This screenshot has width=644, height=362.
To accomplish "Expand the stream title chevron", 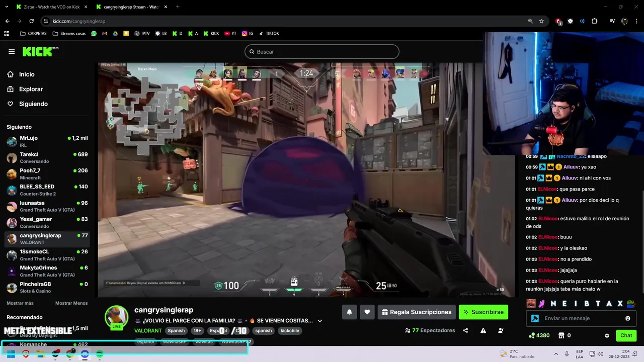I will pyautogui.click(x=319, y=321).
